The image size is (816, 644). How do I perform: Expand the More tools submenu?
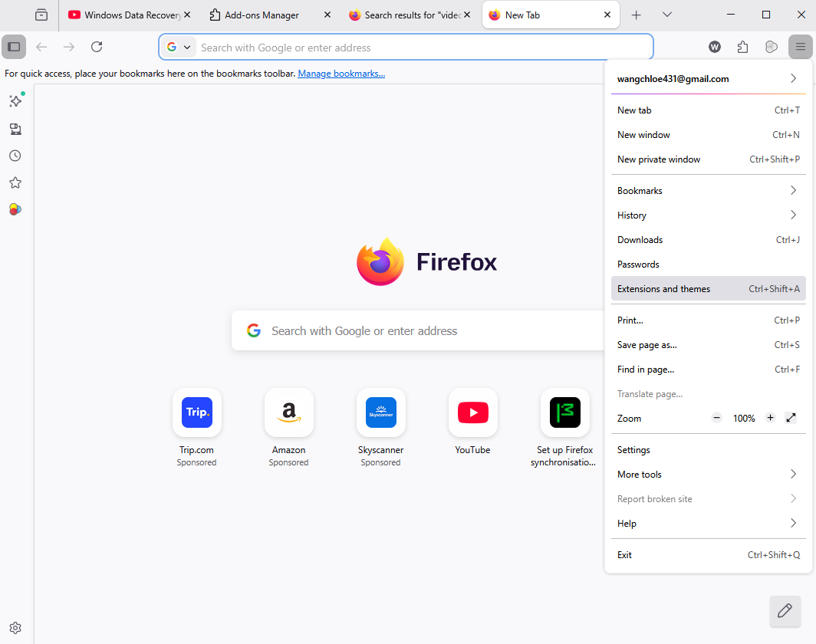(x=707, y=474)
